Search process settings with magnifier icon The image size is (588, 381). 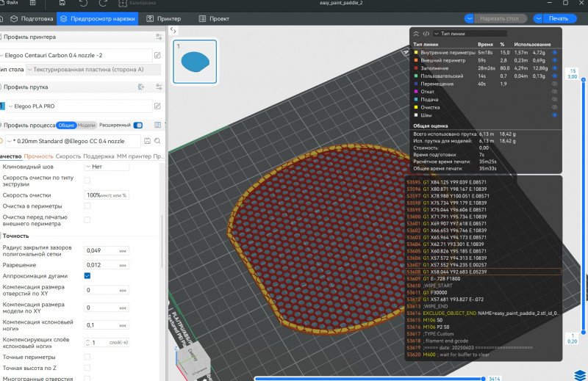158,140
